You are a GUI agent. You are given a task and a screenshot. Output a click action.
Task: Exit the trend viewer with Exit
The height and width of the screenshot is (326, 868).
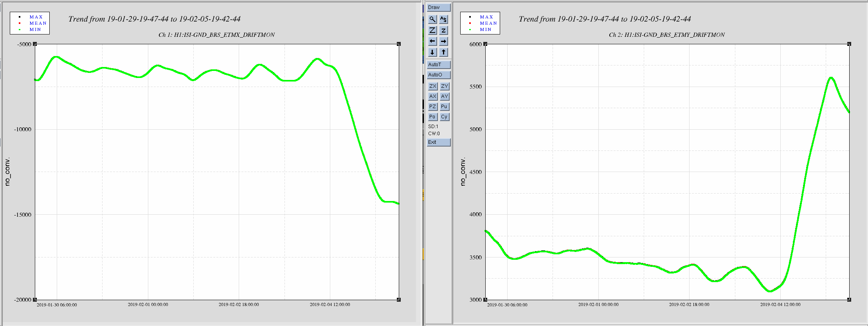point(438,142)
